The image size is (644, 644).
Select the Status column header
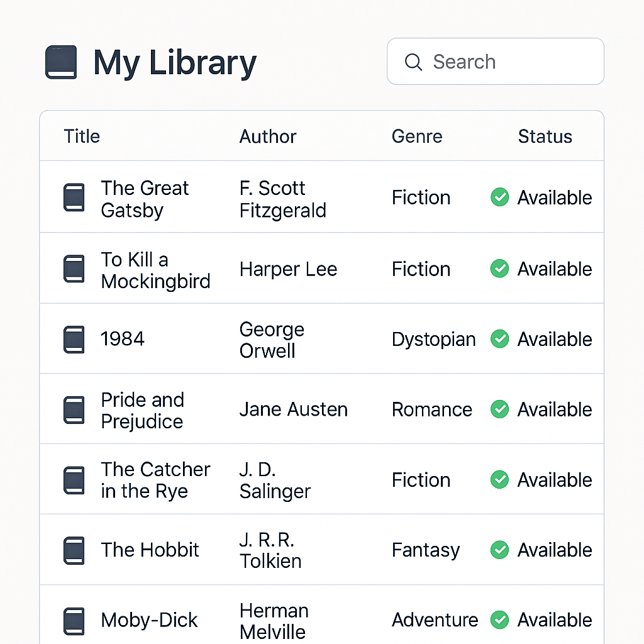545,136
